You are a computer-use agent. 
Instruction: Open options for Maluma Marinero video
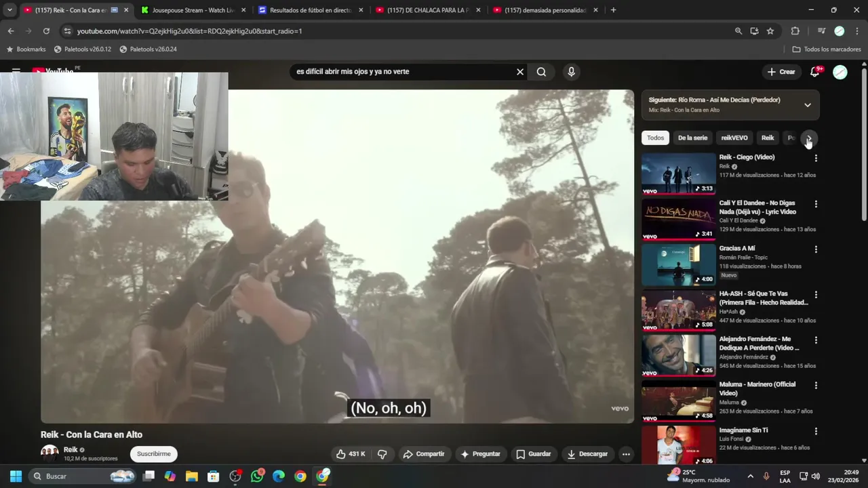[816, 386]
